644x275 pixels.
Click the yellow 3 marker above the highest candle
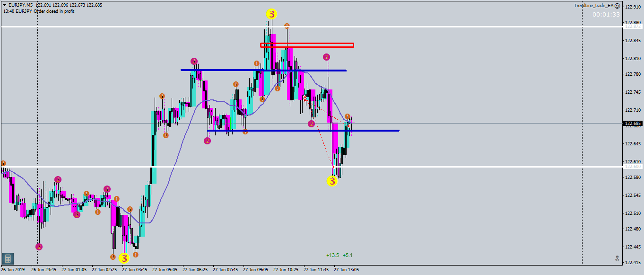coord(271,14)
